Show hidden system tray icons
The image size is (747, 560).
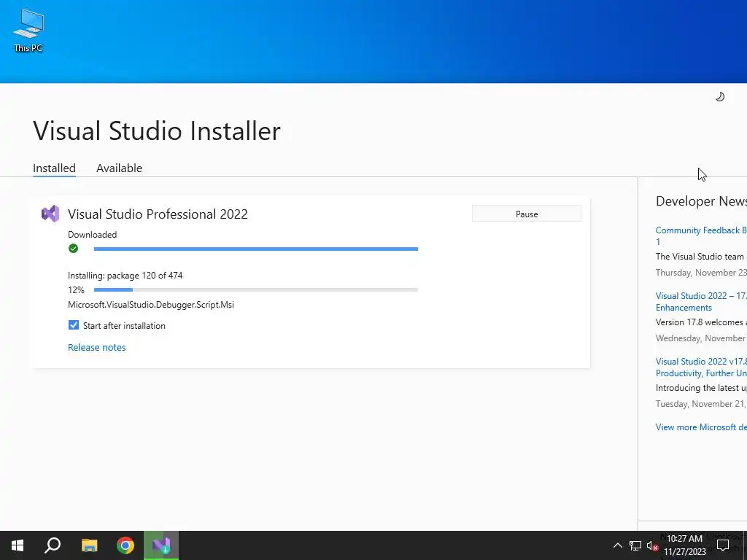[x=617, y=545]
